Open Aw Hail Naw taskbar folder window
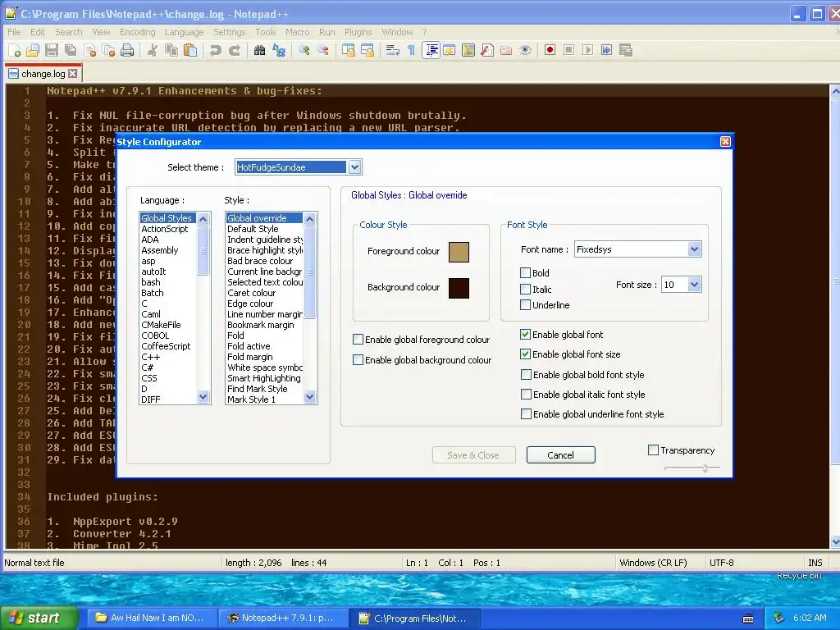Viewport: 840px width, 630px height. (153, 619)
